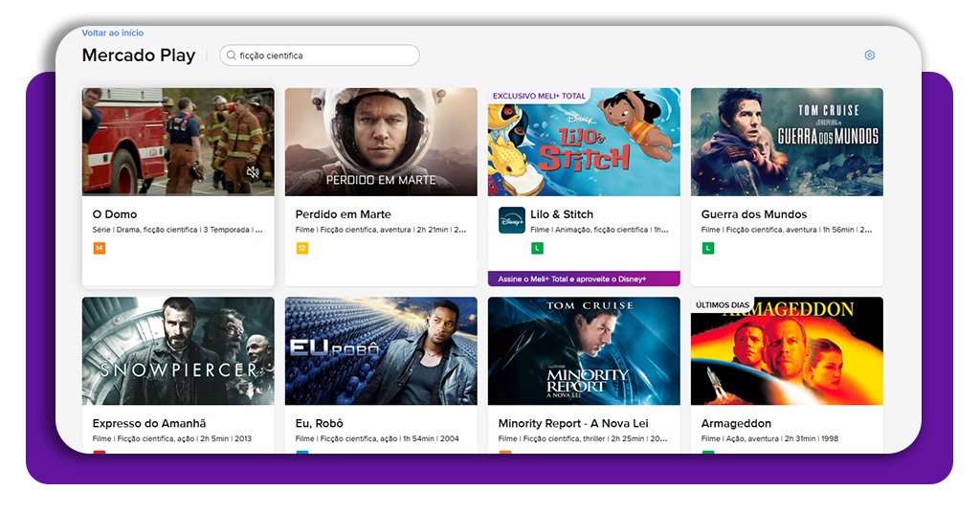Screen dimensions: 980x513
Task: Select the Guerra dos Mundos title text
Action: (x=754, y=214)
